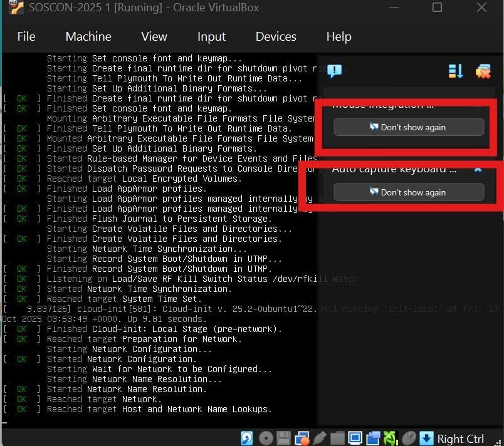The height and width of the screenshot is (446, 504).
Task: Open the network adapter indicator in status bar
Action: click(302, 438)
